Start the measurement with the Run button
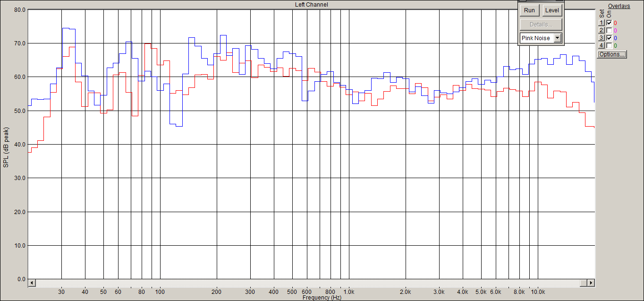The height and width of the screenshot is (301, 644). pos(529,10)
